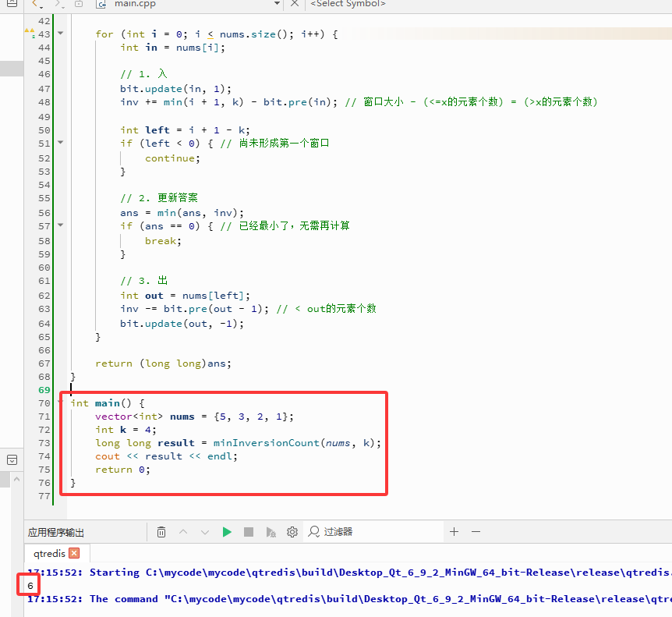Click the C++ file icon before main.cpp
The image size is (672, 617).
coord(101,4)
